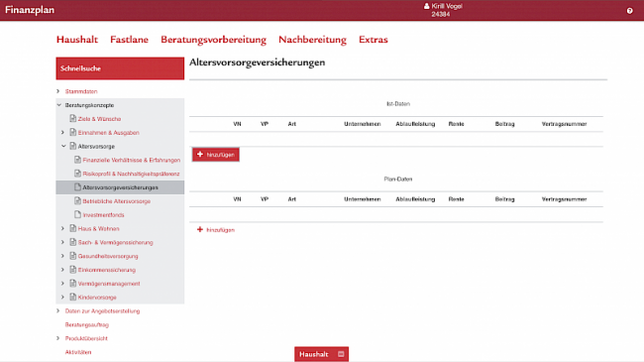
Task: Click the Vertragsnummer column header in Plan-Daten
Action: 564,199
